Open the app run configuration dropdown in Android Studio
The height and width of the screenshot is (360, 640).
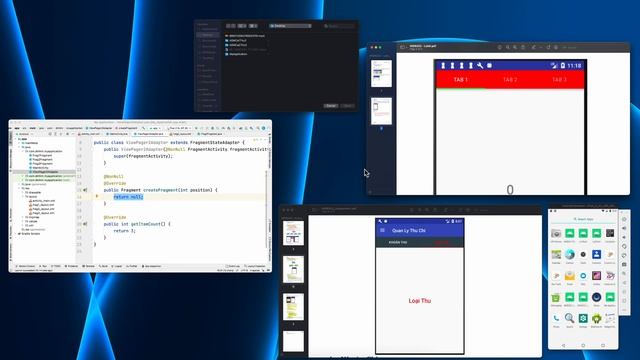(x=154, y=128)
